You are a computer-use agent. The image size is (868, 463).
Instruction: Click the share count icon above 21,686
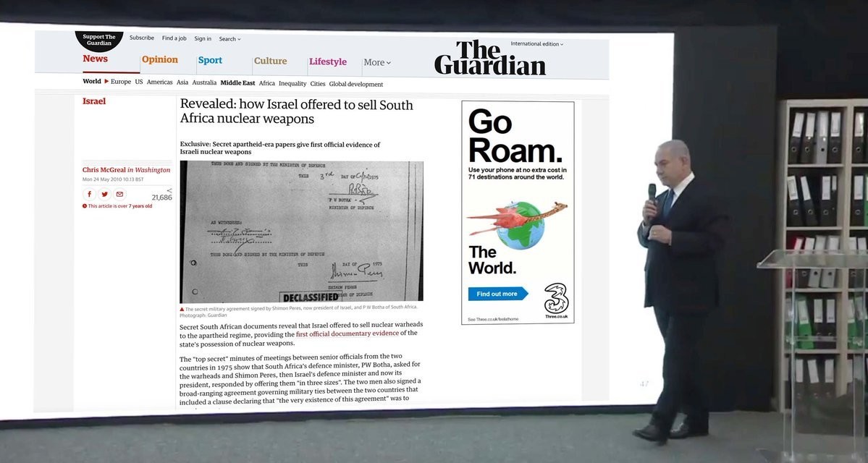click(169, 190)
